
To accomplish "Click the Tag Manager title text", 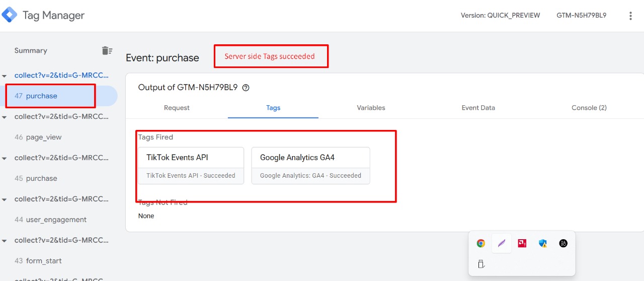I will pos(53,16).
